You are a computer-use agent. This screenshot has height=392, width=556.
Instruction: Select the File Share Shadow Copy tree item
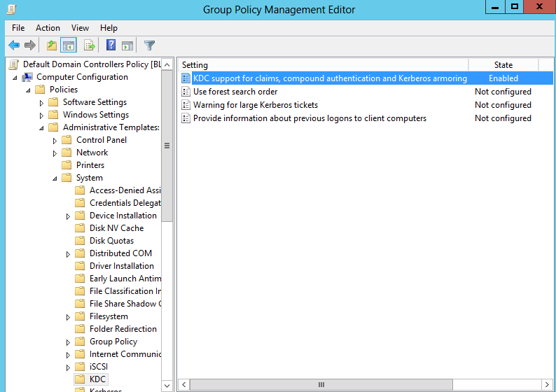(x=125, y=304)
